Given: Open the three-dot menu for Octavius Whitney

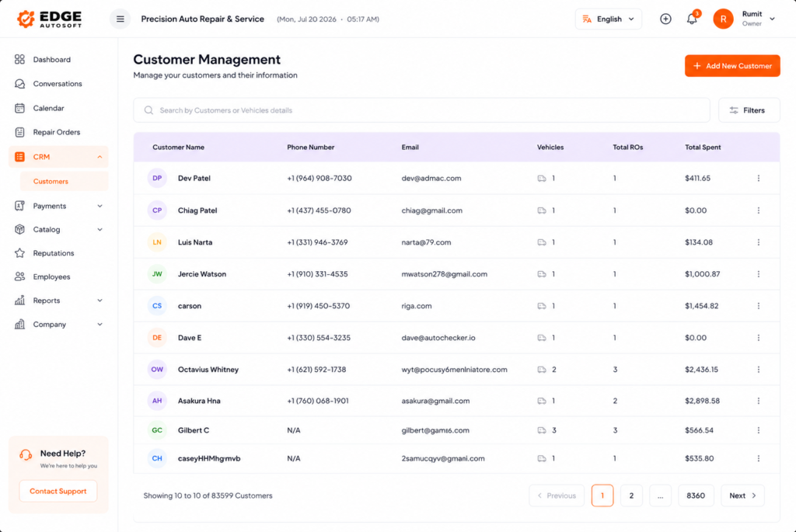Looking at the screenshot, I should pos(759,369).
